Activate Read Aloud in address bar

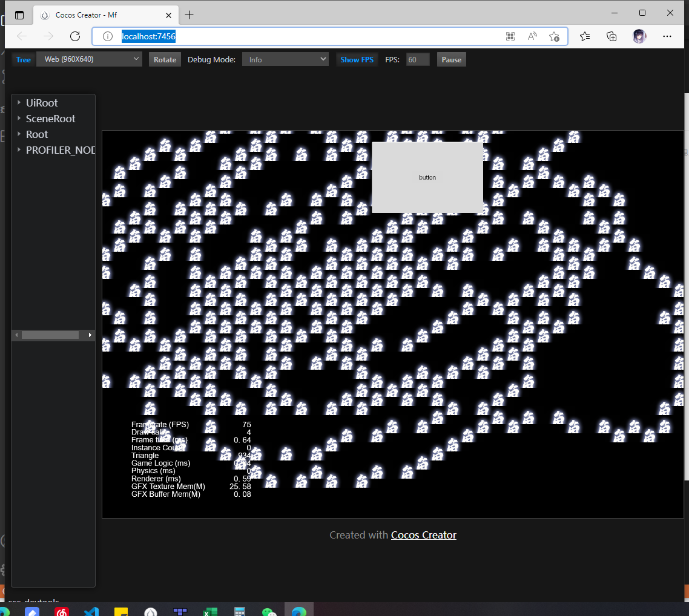[532, 36]
